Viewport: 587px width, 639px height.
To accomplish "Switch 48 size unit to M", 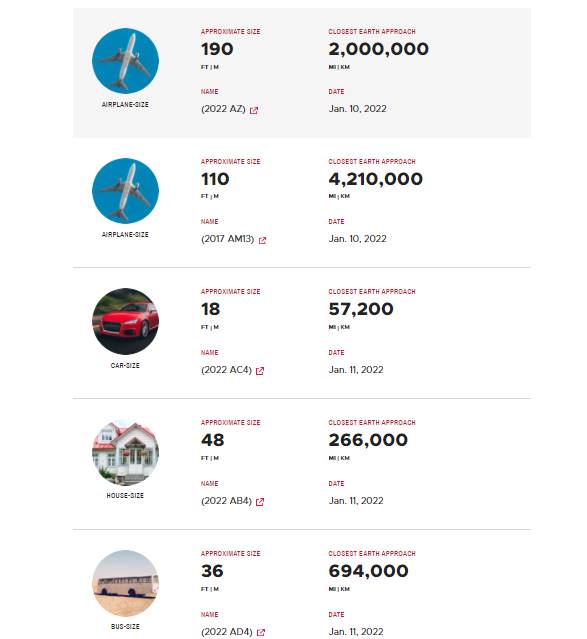I will point(216,458).
